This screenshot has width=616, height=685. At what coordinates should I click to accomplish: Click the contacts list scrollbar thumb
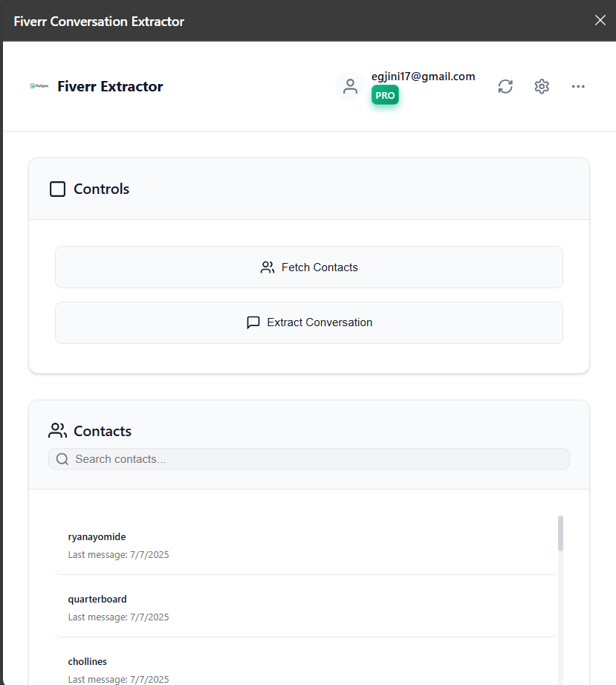(560, 534)
